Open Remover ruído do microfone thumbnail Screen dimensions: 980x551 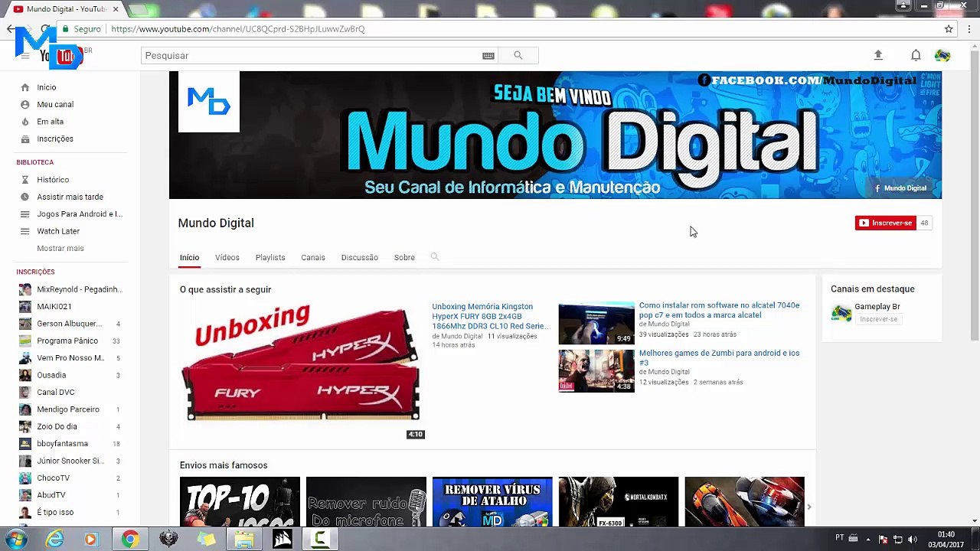click(x=366, y=502)
